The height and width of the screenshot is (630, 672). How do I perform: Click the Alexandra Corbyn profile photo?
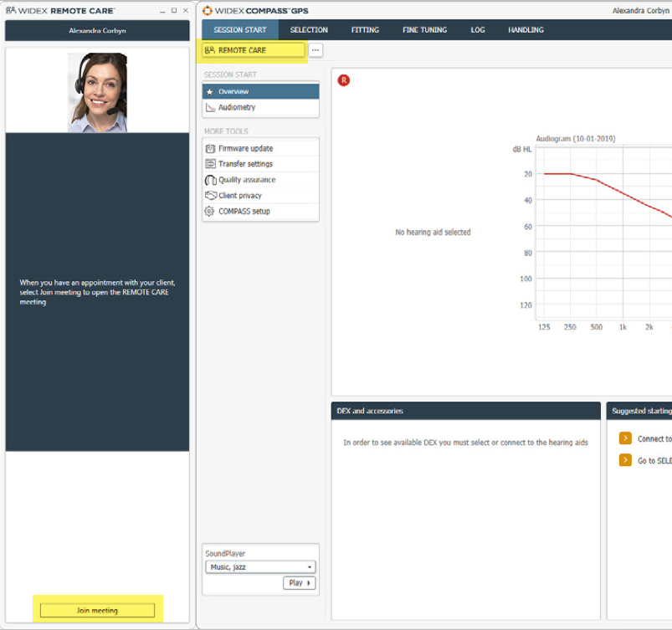pyautogui.click(x=97, y=92)
